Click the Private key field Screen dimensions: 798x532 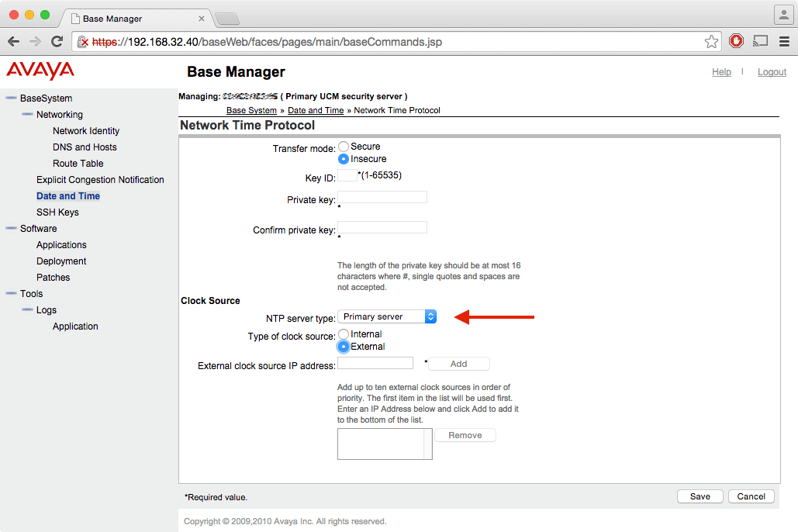(x=382, y=197)
